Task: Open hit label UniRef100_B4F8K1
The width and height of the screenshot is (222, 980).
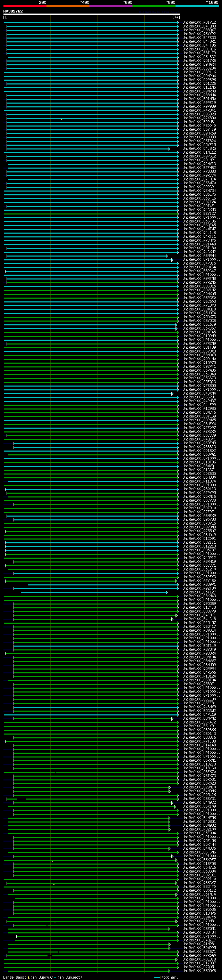Action: click(x=199, y=41)
